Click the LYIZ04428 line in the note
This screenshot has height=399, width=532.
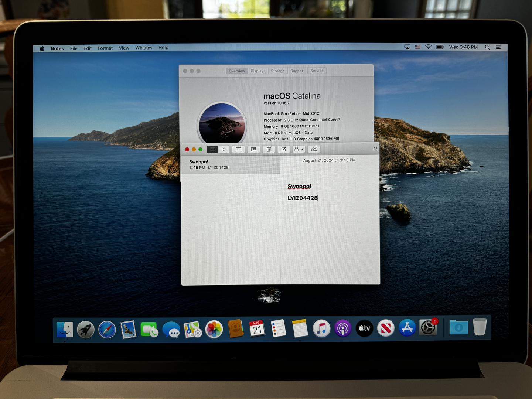point(303,198)
